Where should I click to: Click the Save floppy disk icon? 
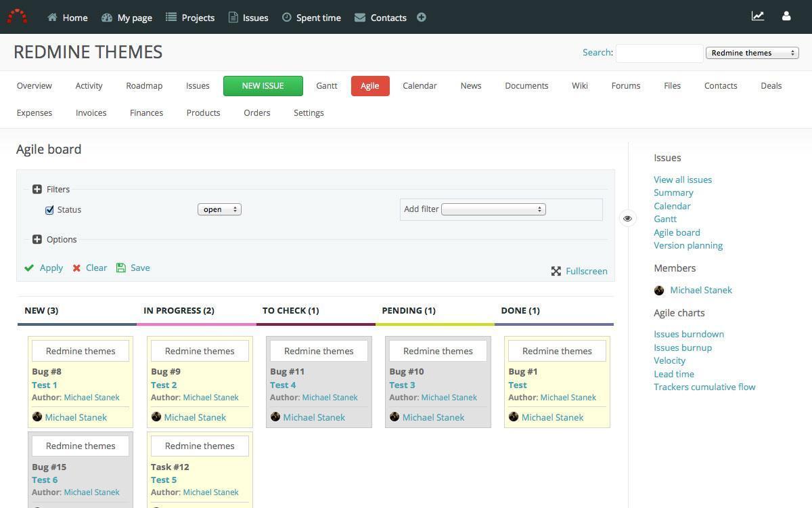click(x=121, y=268)
